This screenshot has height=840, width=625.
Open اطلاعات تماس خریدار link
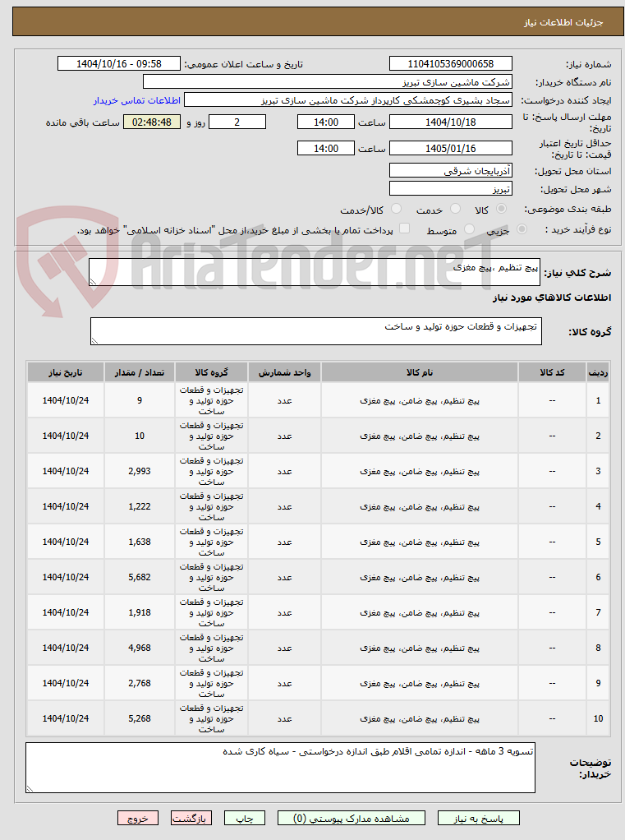[137, 100]
